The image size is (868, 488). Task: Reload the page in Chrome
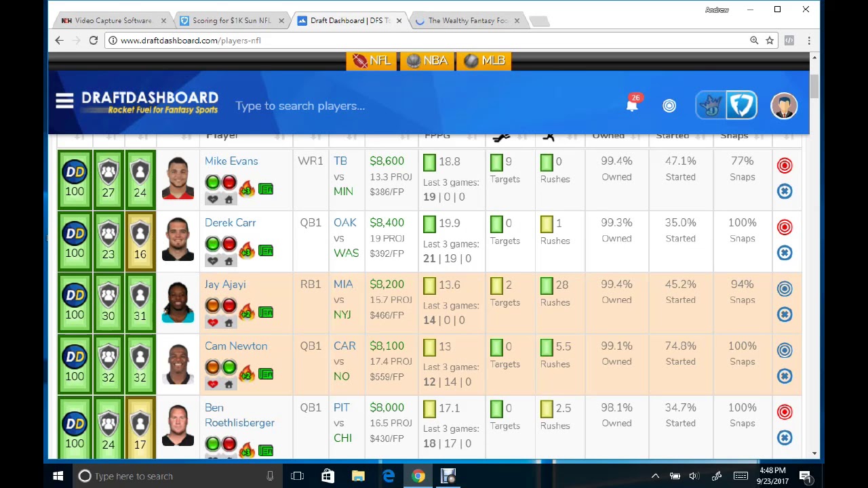click(x=94, y=41)
